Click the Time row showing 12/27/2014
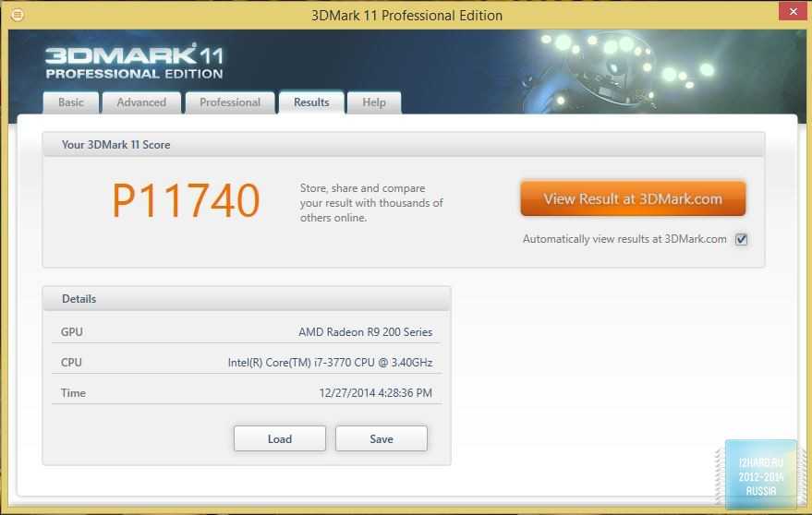This screenshot has height=515, width=812. 247,393
